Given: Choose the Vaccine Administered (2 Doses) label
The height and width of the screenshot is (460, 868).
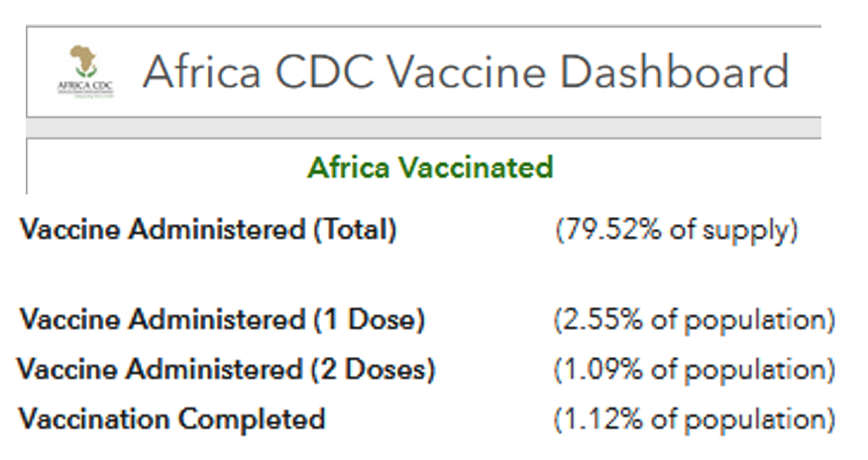Looking at the screenshot, I should click(226, 370).
